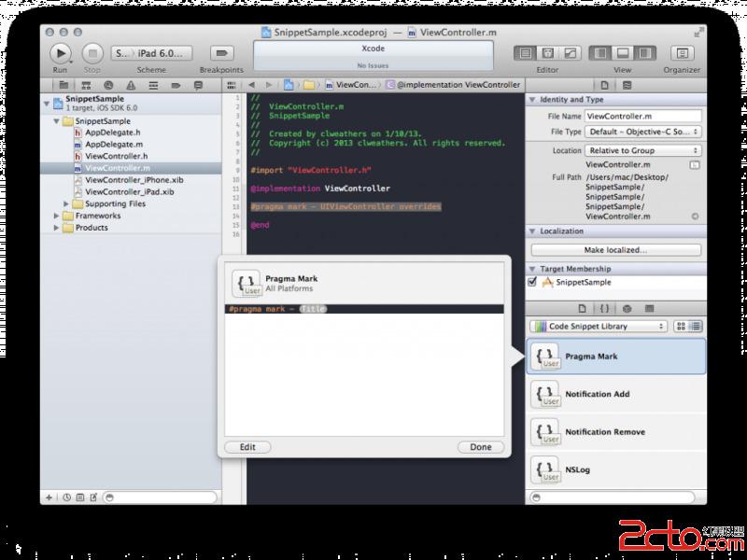The width and height of the screenshot is (747, 560).
Task: Select AppDelegate.m in the project navigator
Action: 113,145
